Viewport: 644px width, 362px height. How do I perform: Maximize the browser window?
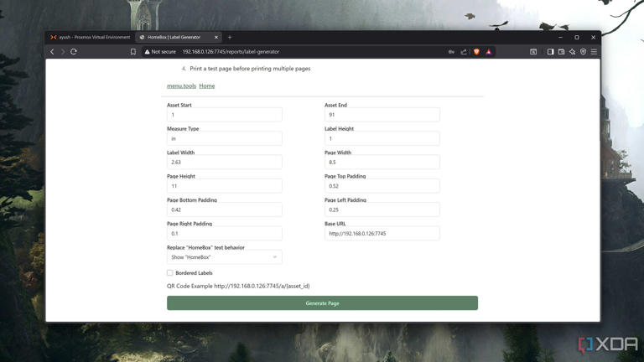click(x=577, y=38)
